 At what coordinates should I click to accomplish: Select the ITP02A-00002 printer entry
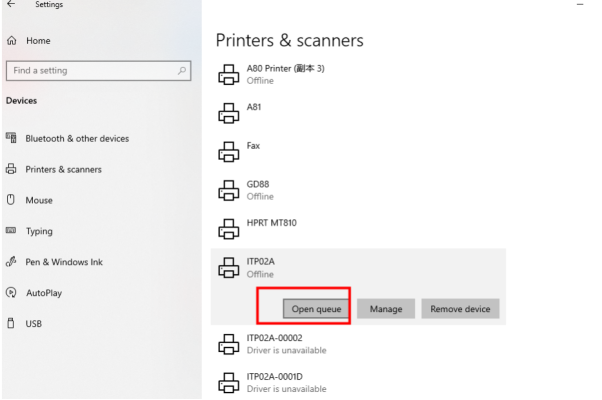(358, 344)
